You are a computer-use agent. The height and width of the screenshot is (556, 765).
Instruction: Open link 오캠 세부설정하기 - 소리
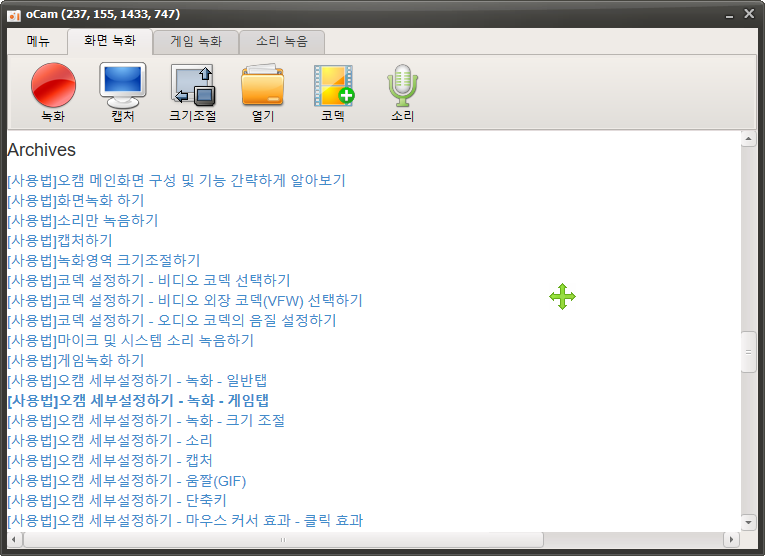pos(110,440)
